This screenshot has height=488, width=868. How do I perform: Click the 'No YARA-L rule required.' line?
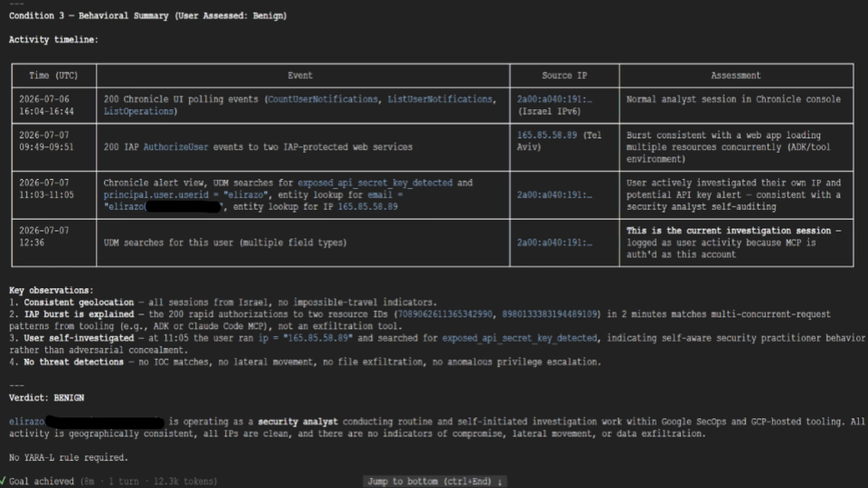point(68,457)
